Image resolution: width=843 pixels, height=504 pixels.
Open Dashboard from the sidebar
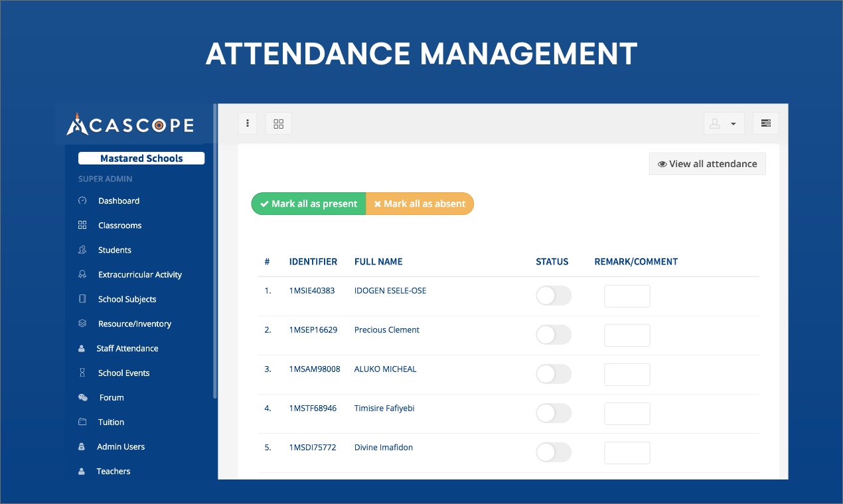(x=119, y=200)
